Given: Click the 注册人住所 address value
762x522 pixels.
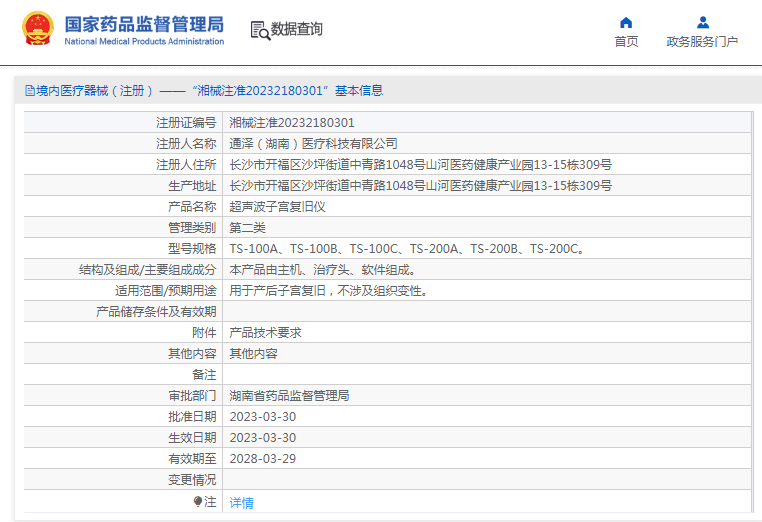Looking at the screenshot, I should 420,165.
